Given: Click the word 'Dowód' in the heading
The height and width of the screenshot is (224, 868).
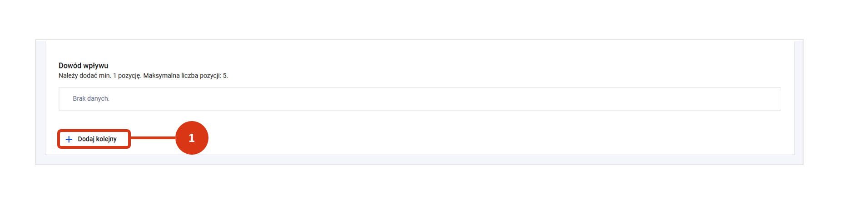Looking at the screenshot, I should pos(70,66).
